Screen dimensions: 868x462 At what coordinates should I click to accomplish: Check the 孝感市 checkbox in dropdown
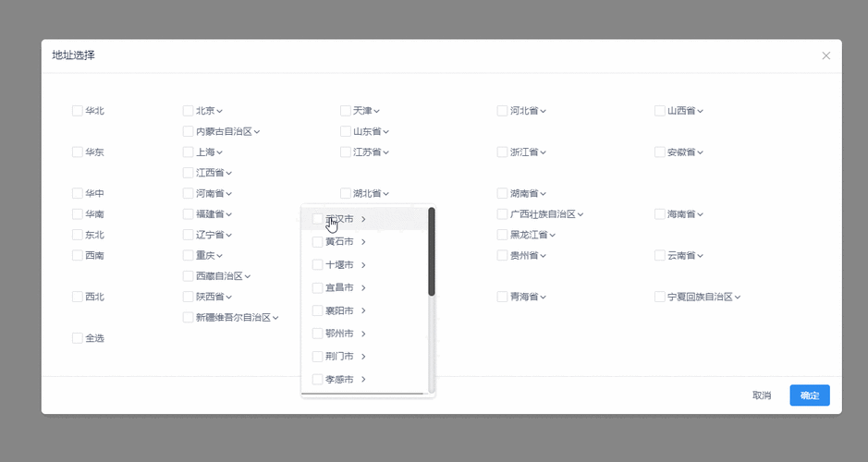click(x=318, y=380)
